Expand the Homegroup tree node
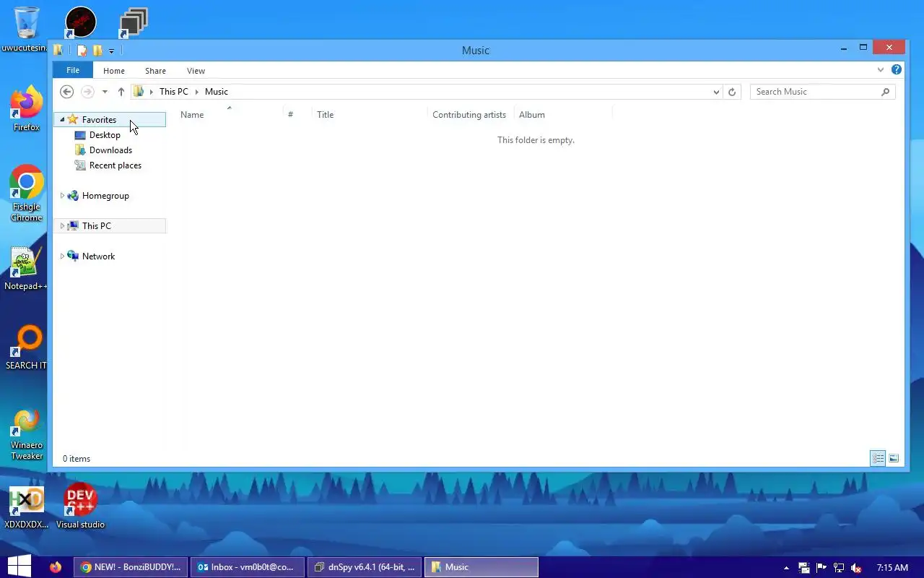The height and width of the screenshot is (578, 924). coord(62,196)
